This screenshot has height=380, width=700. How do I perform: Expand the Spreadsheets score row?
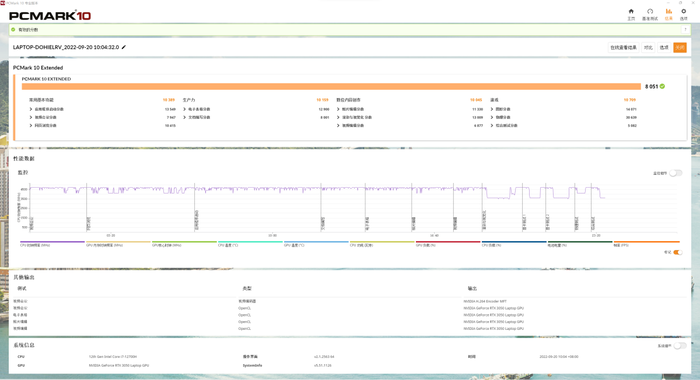(x=256, y=109)
